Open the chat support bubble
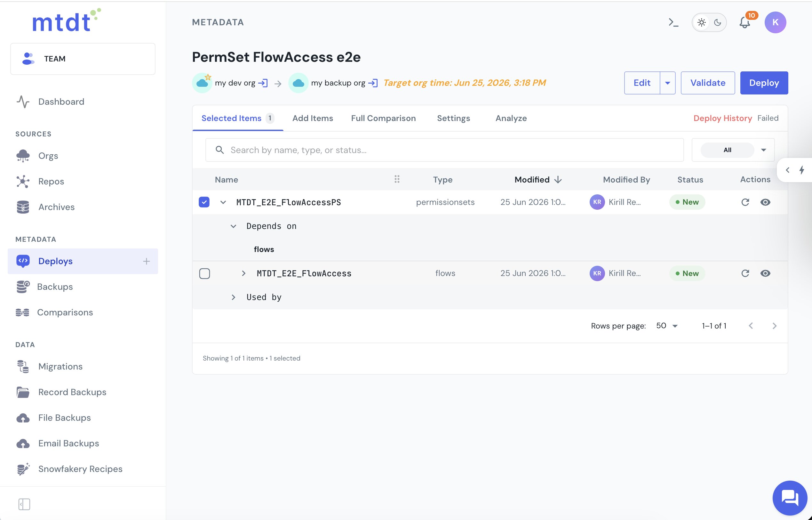The width and height of the screenshot is (812, 520). click(790, 498)
